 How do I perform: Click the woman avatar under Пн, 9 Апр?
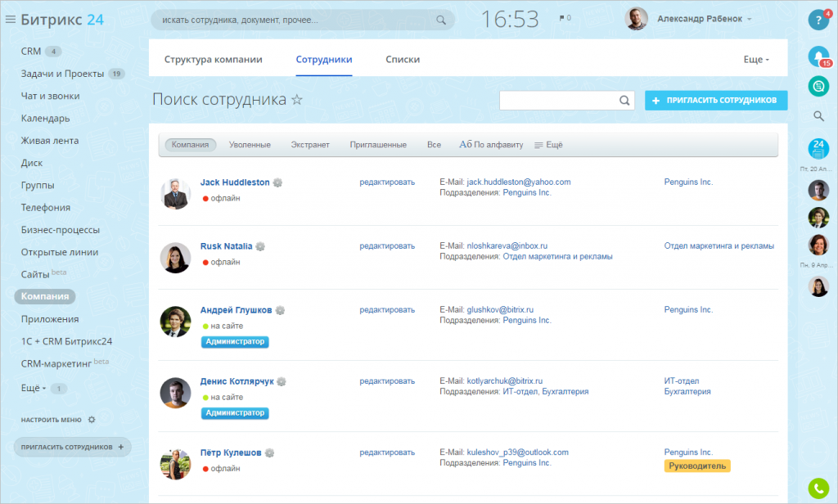(818, 286)
